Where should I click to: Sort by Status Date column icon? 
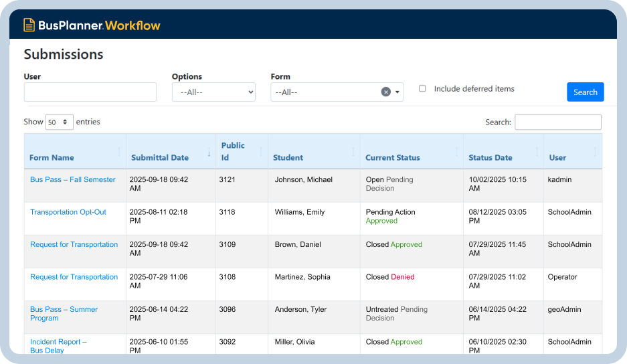[x=537, y=152]
